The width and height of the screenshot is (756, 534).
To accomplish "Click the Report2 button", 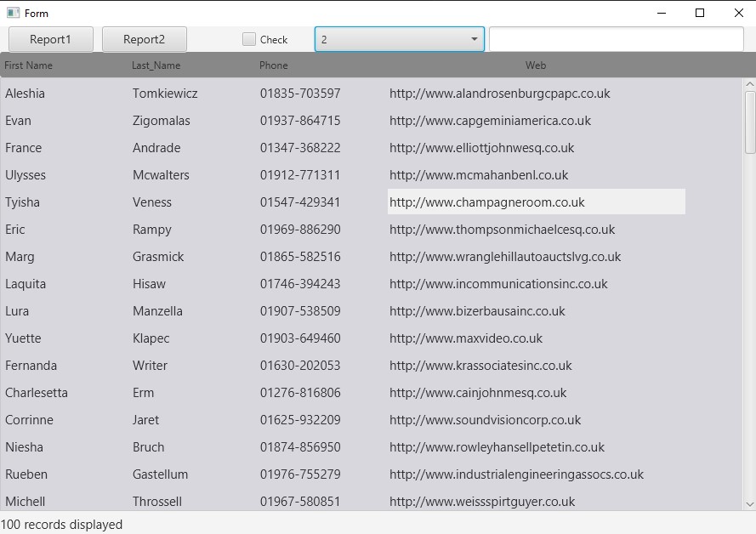I will coord(144,39).
